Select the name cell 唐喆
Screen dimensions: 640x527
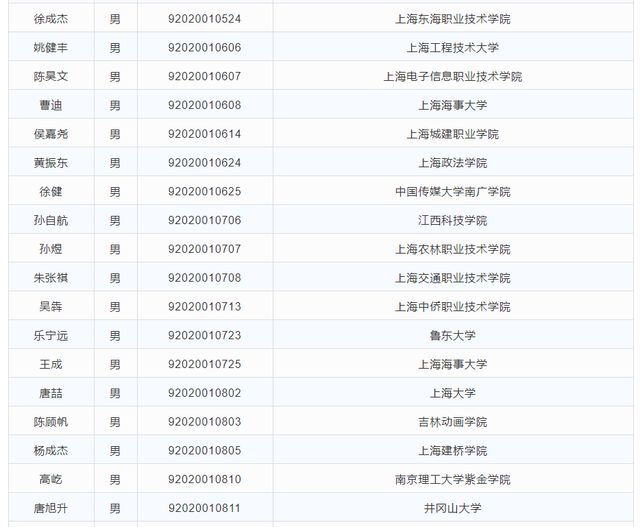click(51, 393)
